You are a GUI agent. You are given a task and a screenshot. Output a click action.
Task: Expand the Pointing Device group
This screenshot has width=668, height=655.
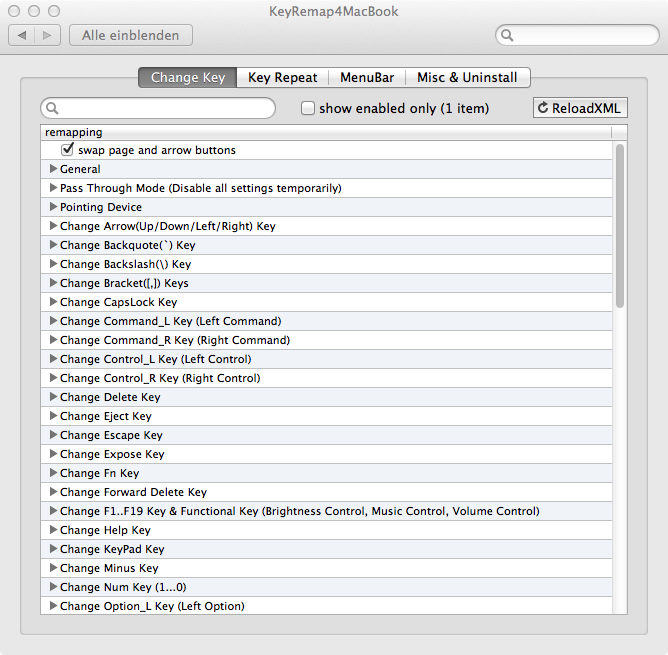(x=53, y=207)
